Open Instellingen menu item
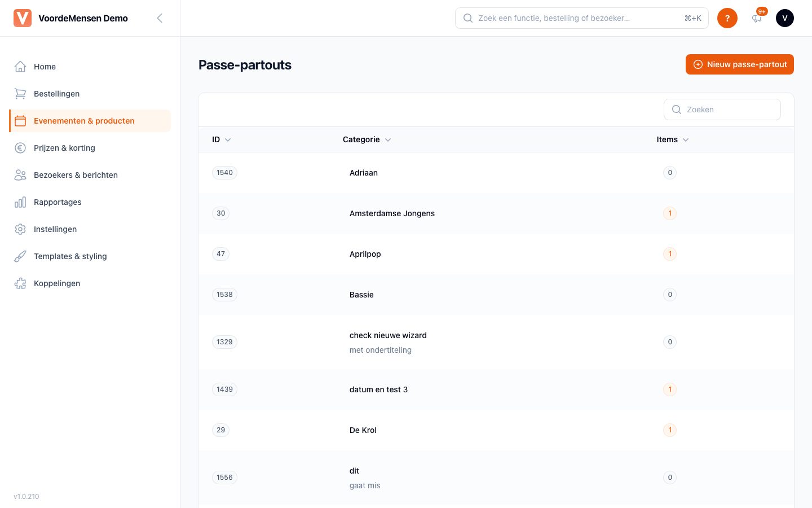Screen dimensions: 812x508 90,229
